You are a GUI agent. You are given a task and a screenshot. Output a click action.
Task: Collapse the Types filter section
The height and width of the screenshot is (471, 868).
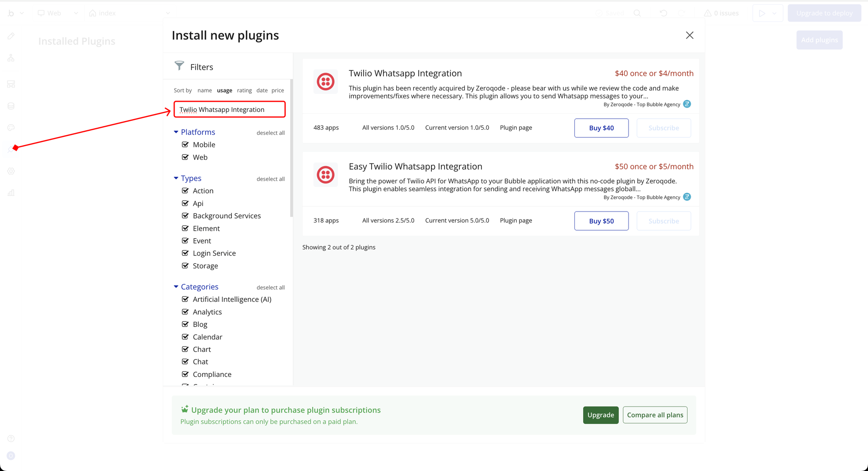tap(176, 178)
